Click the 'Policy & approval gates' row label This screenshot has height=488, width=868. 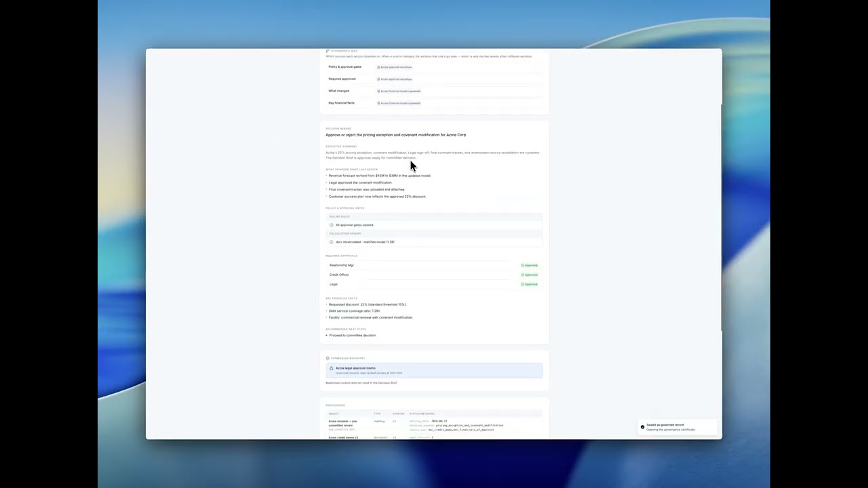[x=344, y=67]
